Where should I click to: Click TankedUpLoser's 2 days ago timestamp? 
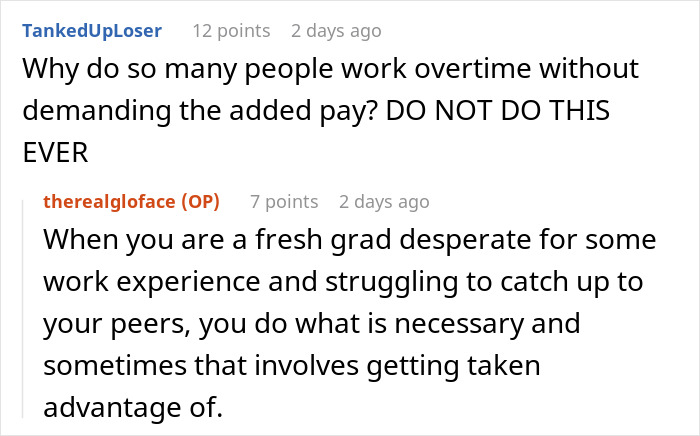pyautogui.click(x=336, y=31)
